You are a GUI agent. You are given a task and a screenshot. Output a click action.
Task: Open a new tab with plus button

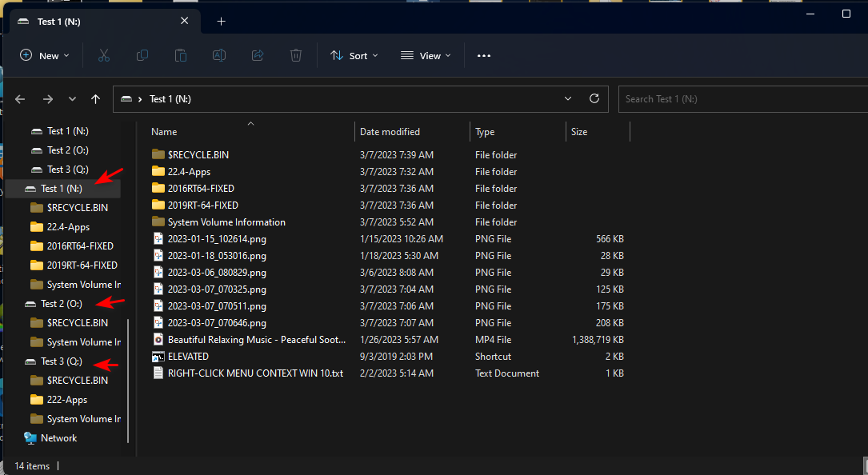222,21
